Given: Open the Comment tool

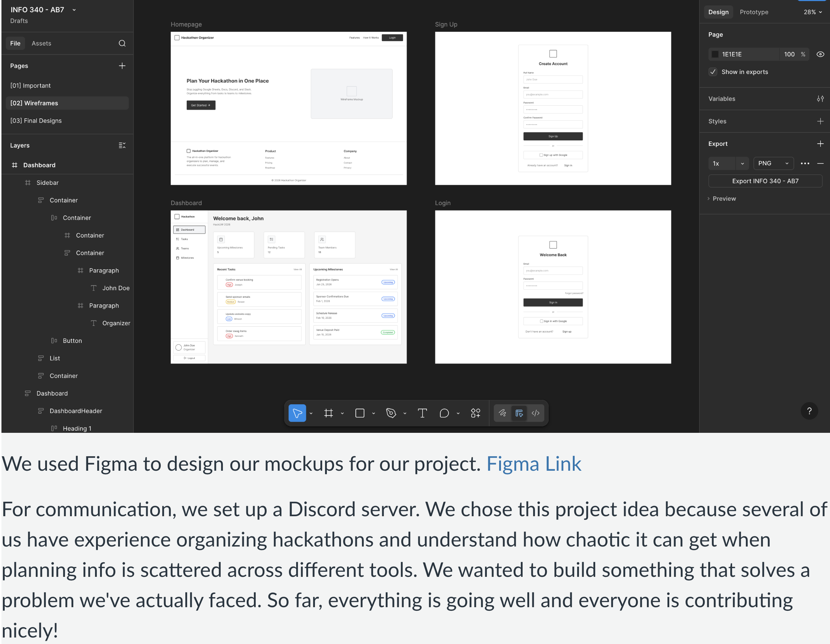Looking at the screenshot, I should [x=444, y=413].
